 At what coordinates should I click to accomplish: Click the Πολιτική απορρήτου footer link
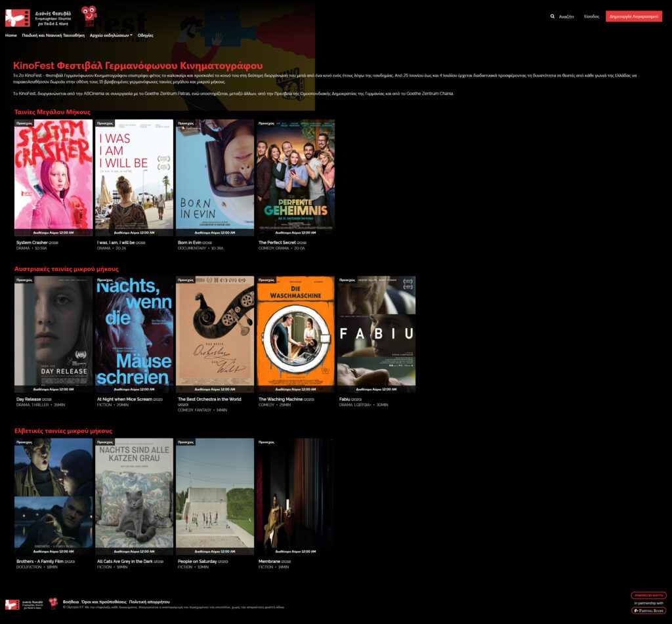tap(149, 602)
